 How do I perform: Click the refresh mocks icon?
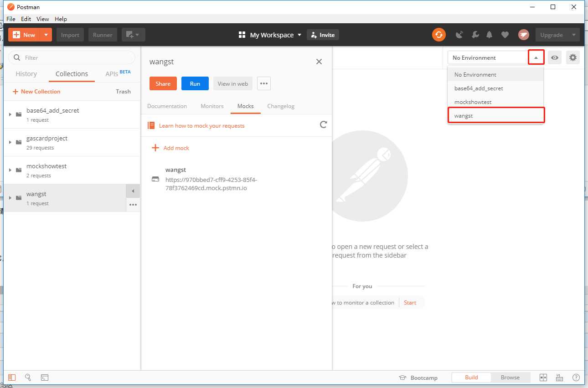tap(324, 124)
